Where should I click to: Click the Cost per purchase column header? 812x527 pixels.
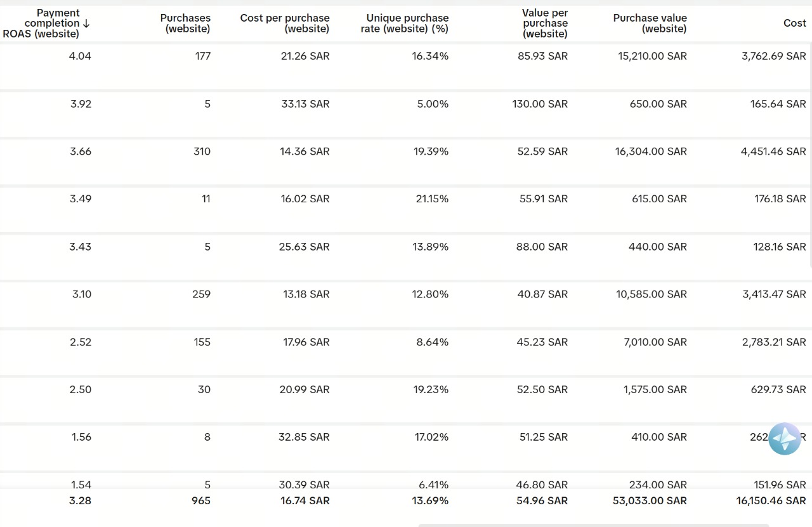tap(285, 23)
